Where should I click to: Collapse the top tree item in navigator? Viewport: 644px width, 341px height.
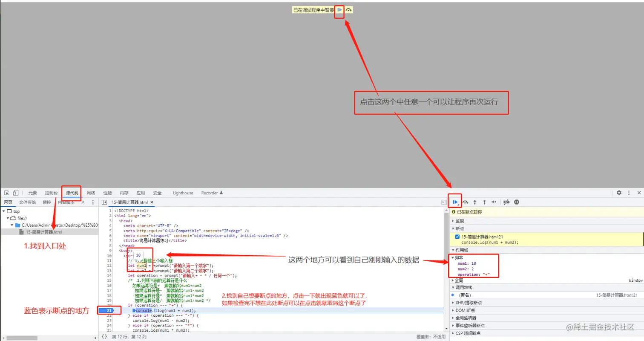click(x=4, y=211)
